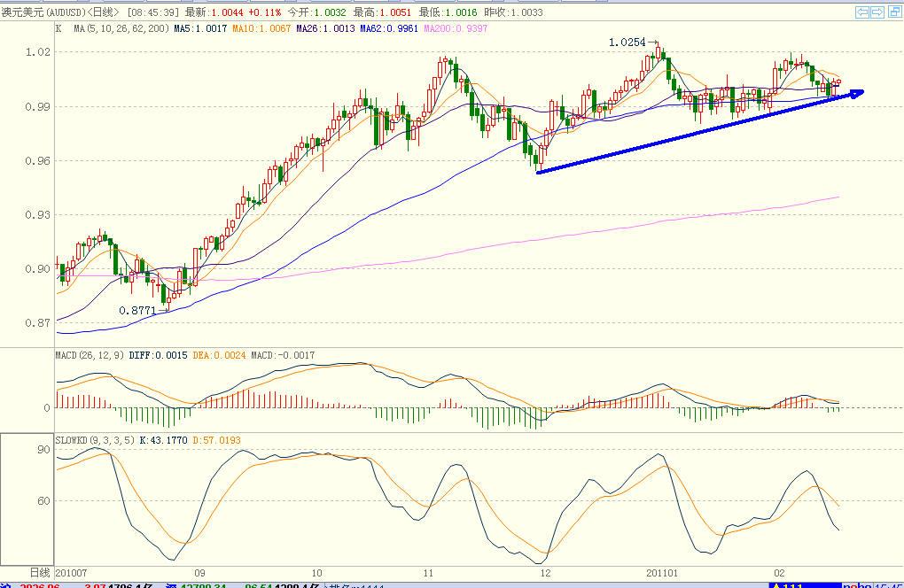
Task: Click the 今开:1.0032 open price
Action: point(317,12)
